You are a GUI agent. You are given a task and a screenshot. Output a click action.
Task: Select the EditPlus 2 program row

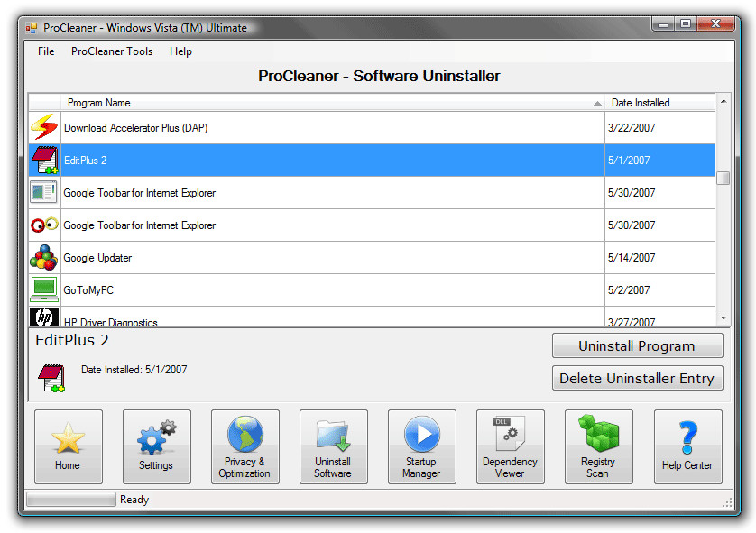pos(372,160)
